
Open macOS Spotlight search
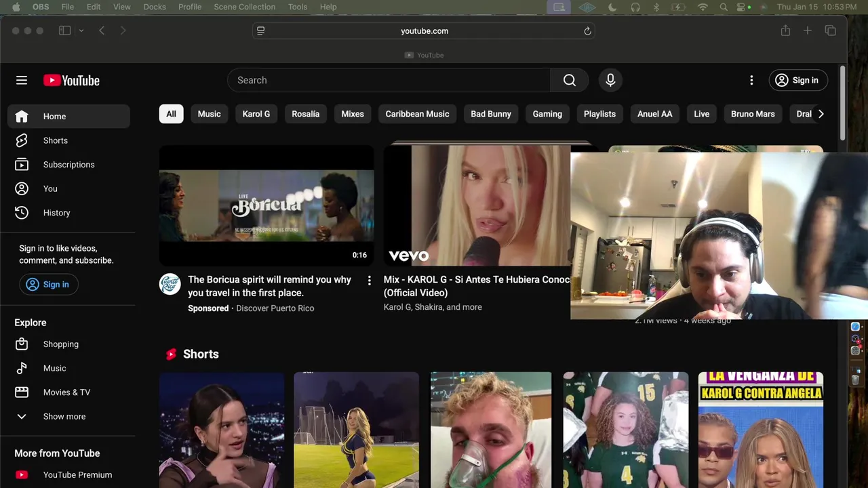(724, 7)
